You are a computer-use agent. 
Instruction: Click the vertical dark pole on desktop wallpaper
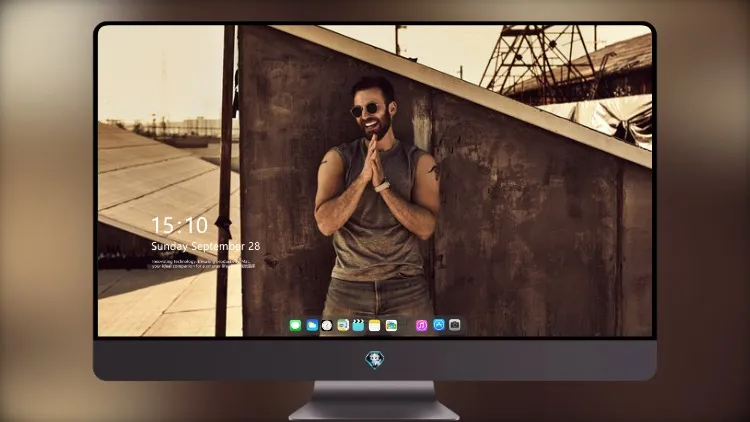pyautogui.click(x=225, y=181)
